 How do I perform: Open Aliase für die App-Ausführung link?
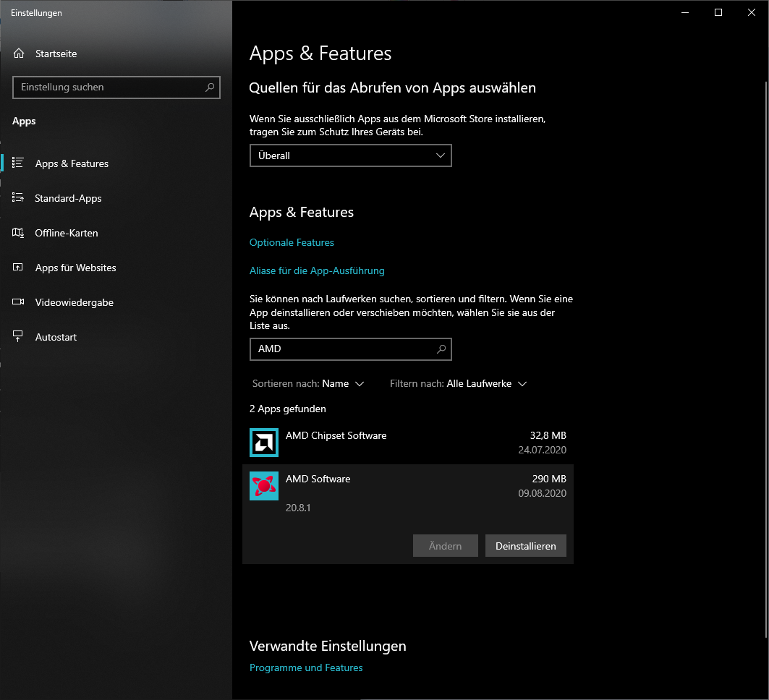(x=317, y=271)
